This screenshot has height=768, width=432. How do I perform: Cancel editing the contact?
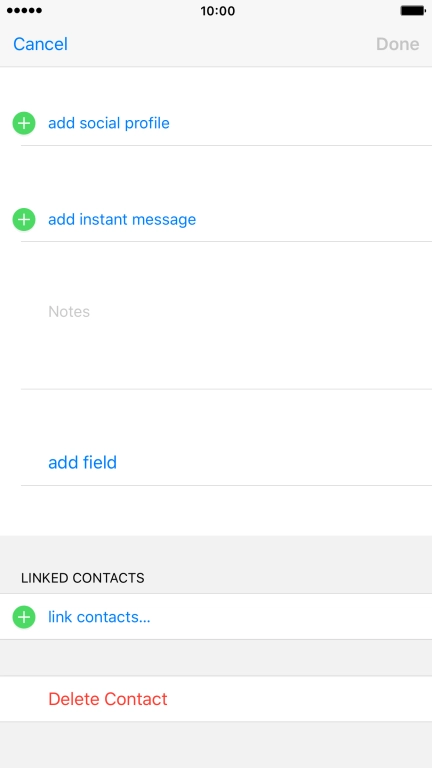pyautogui.click(x=40, y=44)
